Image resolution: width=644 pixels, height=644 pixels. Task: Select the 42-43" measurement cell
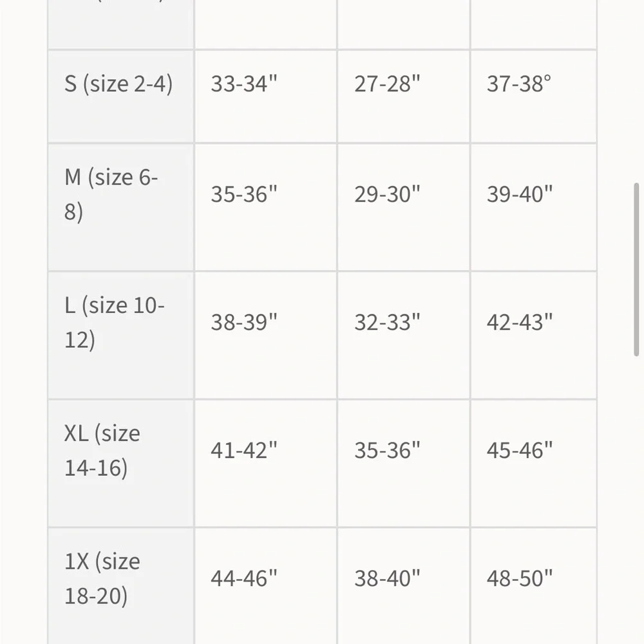[520, 323]
